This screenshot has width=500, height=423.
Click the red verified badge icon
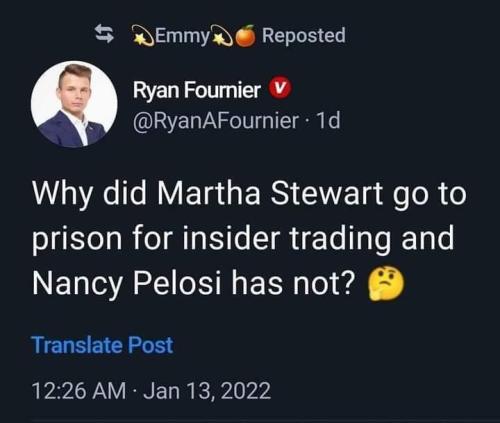[x=280, y=89]
